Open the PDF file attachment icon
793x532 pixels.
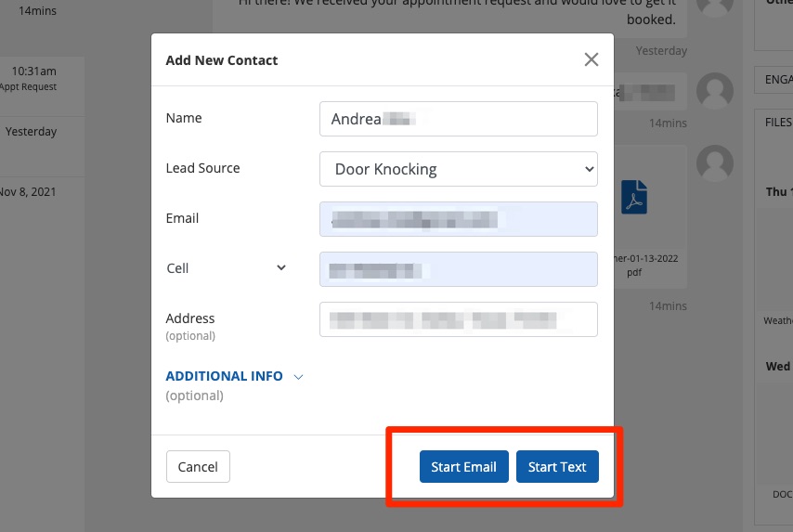click(634, 197)
